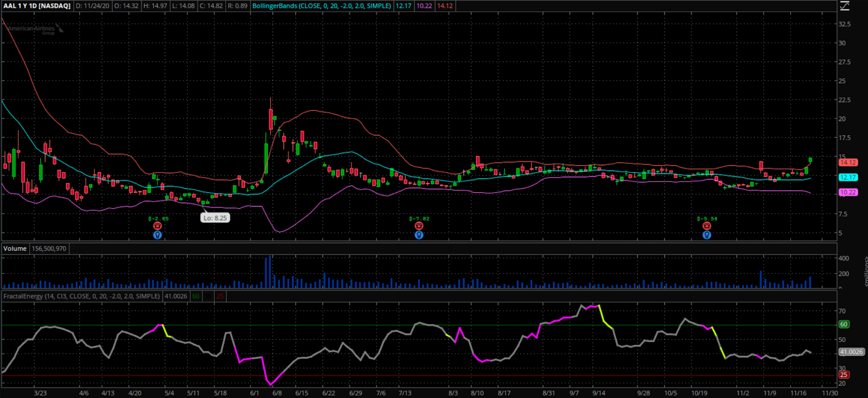Click the red earnings phone icon under $-7.82
Image resolution: width=868 pixels, height=398 pixels.
pos(419,226)
